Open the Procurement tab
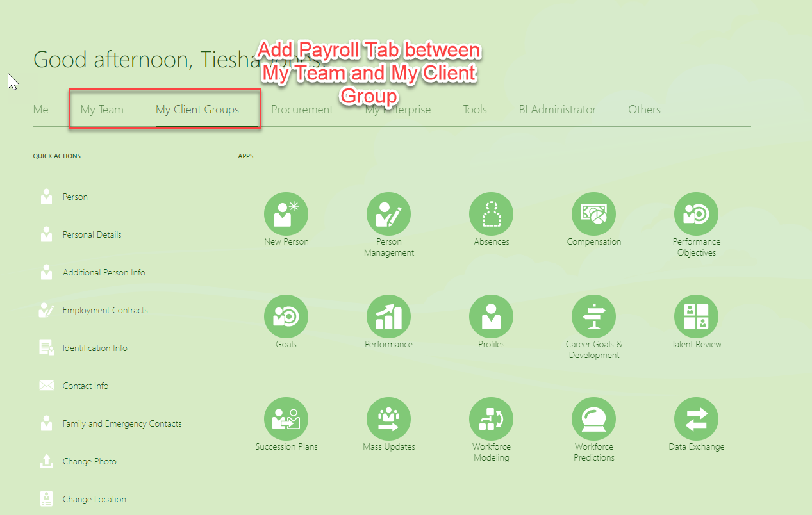812x515 pixels. [302, 110]
